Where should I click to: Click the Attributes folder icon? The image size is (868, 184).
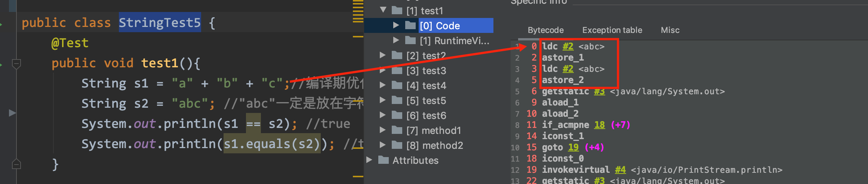384,160
